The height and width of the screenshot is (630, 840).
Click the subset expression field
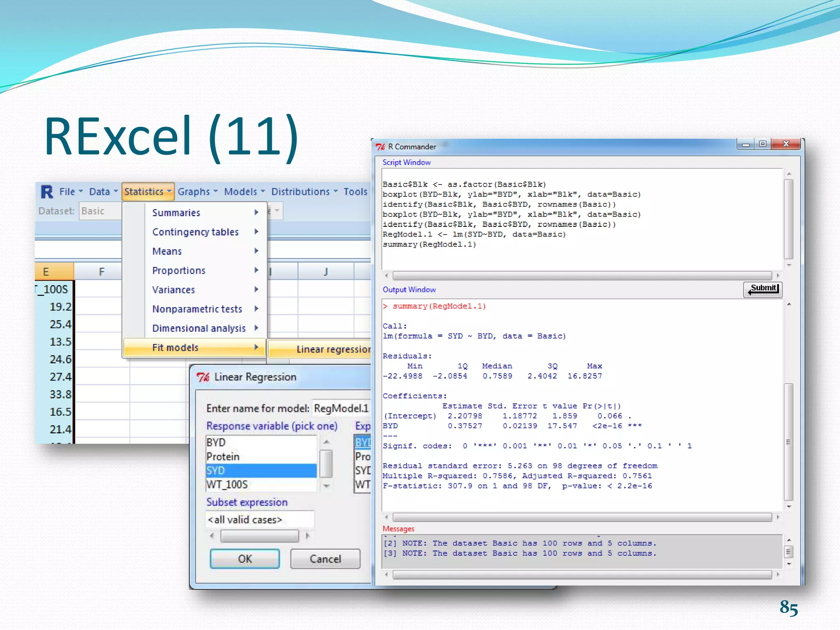coord(260,519)
